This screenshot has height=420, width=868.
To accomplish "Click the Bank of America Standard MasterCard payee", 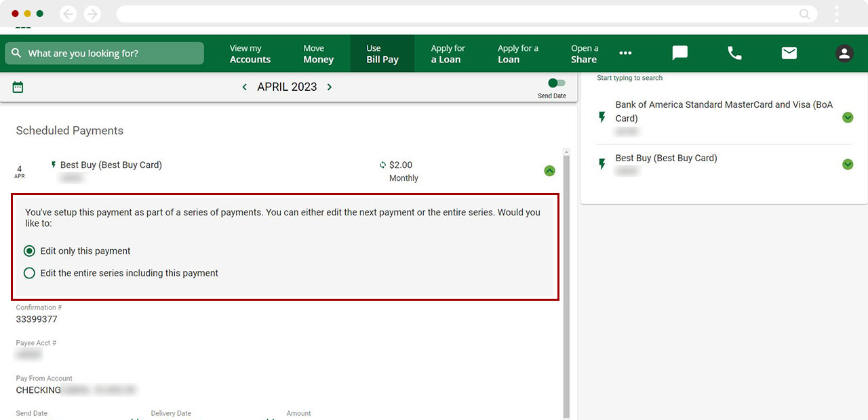I will tap(724, 111).
